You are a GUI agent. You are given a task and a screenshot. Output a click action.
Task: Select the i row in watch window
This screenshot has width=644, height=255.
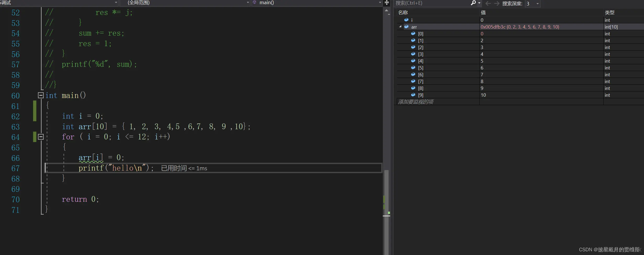pyautogui.click(x=520, y=20)
